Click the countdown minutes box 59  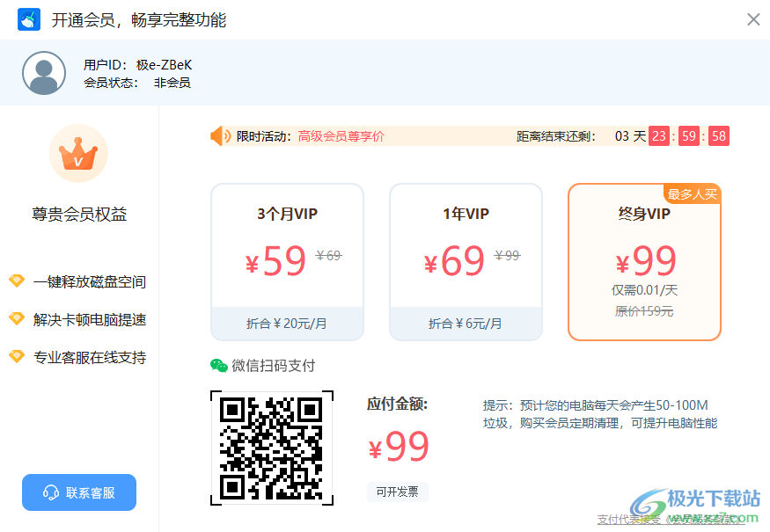click(689, 136)
